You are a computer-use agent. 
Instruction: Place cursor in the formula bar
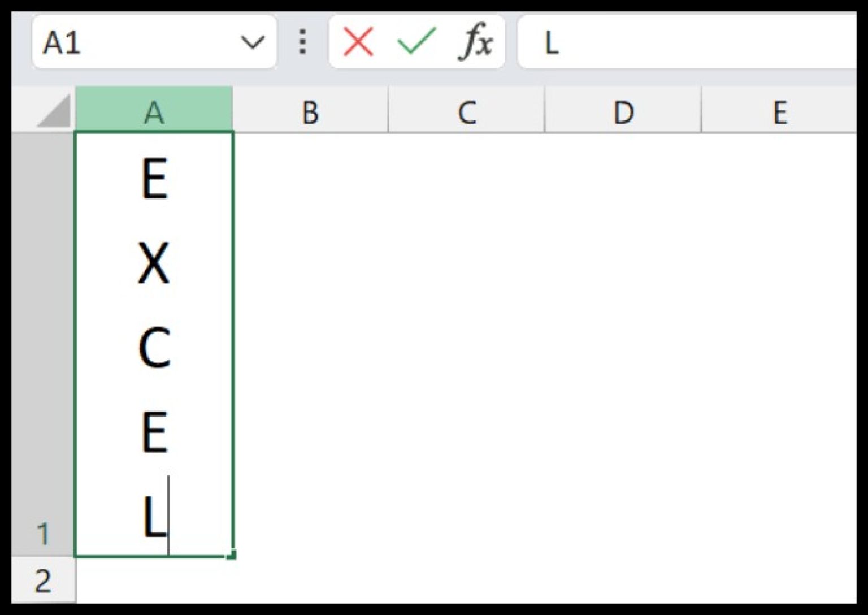(650, 42)
